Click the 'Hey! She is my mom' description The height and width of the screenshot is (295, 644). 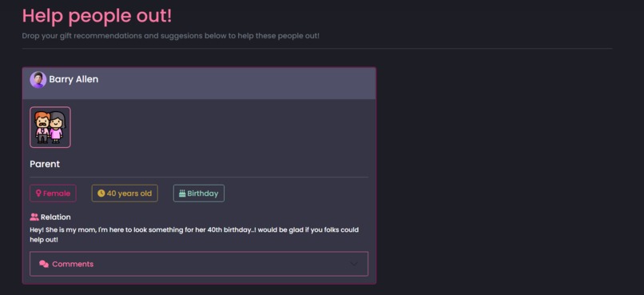point(194,234)
